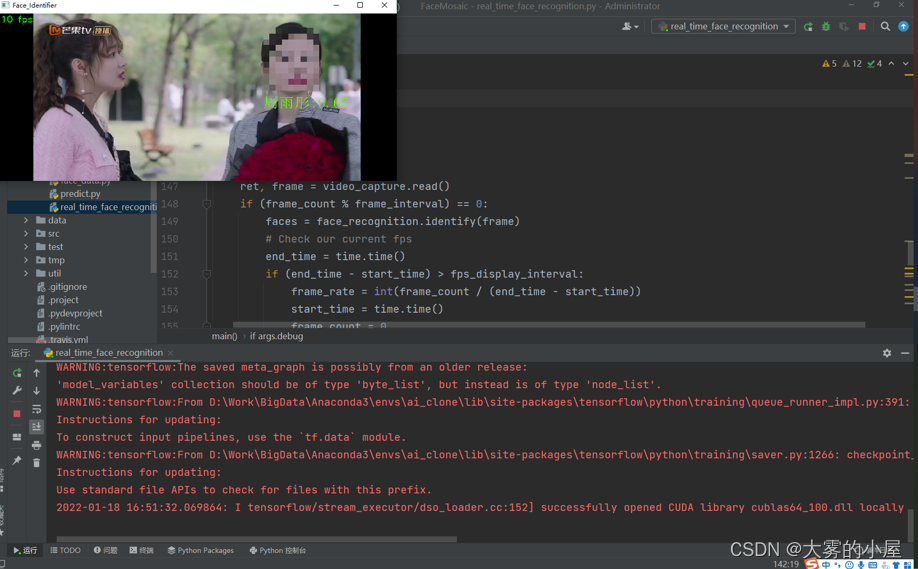Jump to previous highlighted error arrow
Viewport: 918px width, 569px height.
click(x=891, y=63)
